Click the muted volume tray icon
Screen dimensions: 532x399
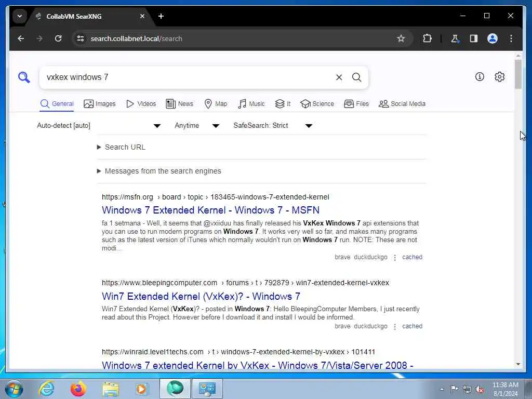pyautogui.click(x=480, y=389)
